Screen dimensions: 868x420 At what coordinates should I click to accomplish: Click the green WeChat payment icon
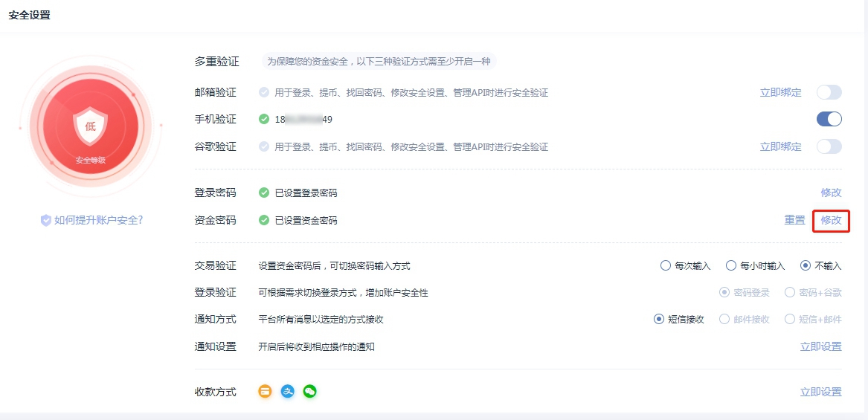[310, 391]
